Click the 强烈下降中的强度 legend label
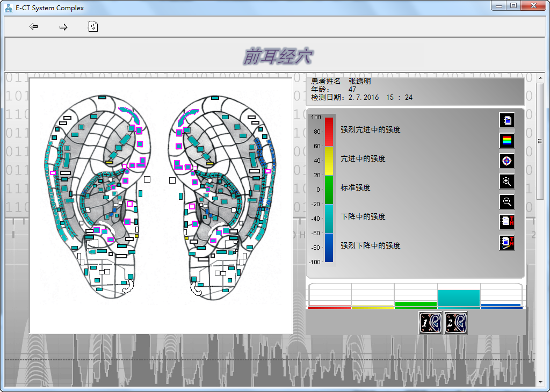The width and height of the screenshot is (550, 392). tap(371, 245)
